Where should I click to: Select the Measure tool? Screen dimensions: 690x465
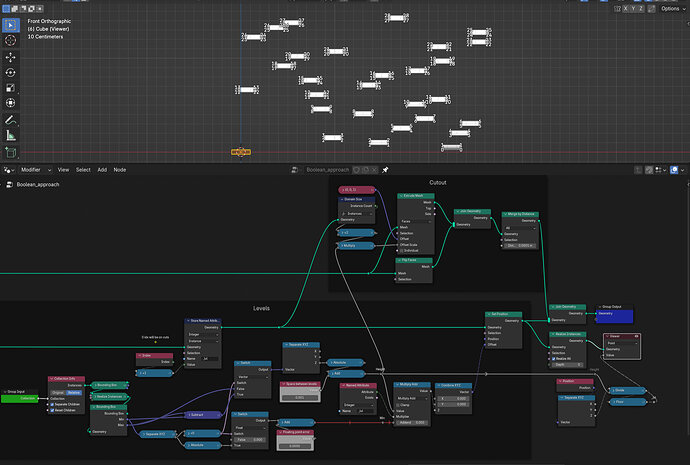point(11,135)
